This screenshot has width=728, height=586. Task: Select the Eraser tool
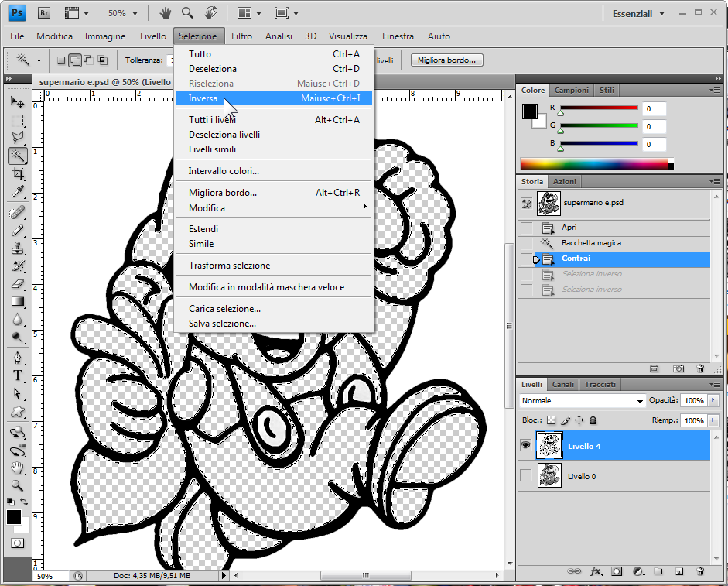click(x=18, y=283)
